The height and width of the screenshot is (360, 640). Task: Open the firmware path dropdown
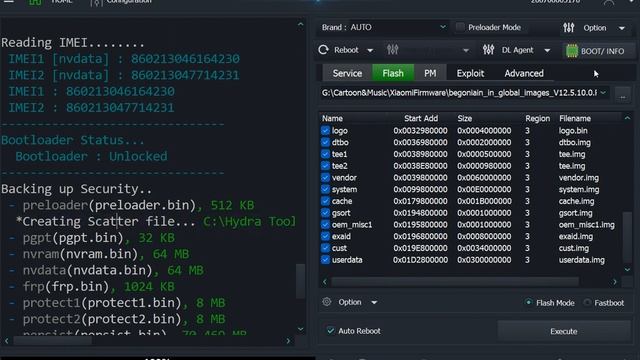pos(603,93)
